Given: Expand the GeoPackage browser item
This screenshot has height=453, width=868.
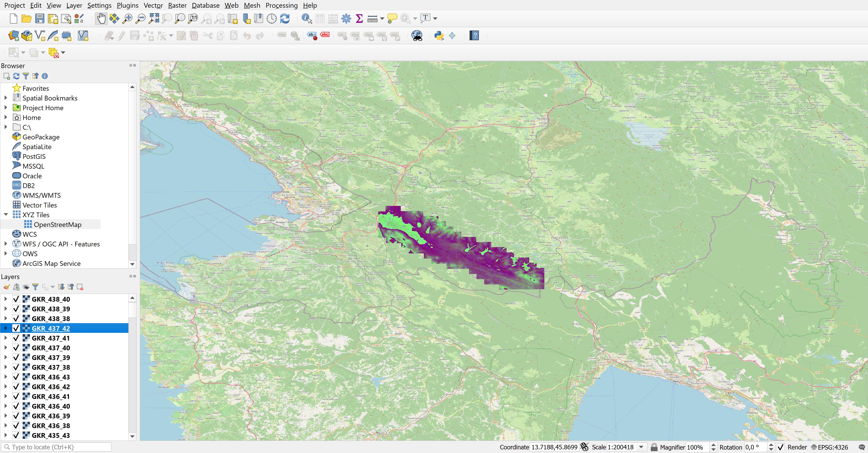Looking at the screenshot, I should coord(6,137).
